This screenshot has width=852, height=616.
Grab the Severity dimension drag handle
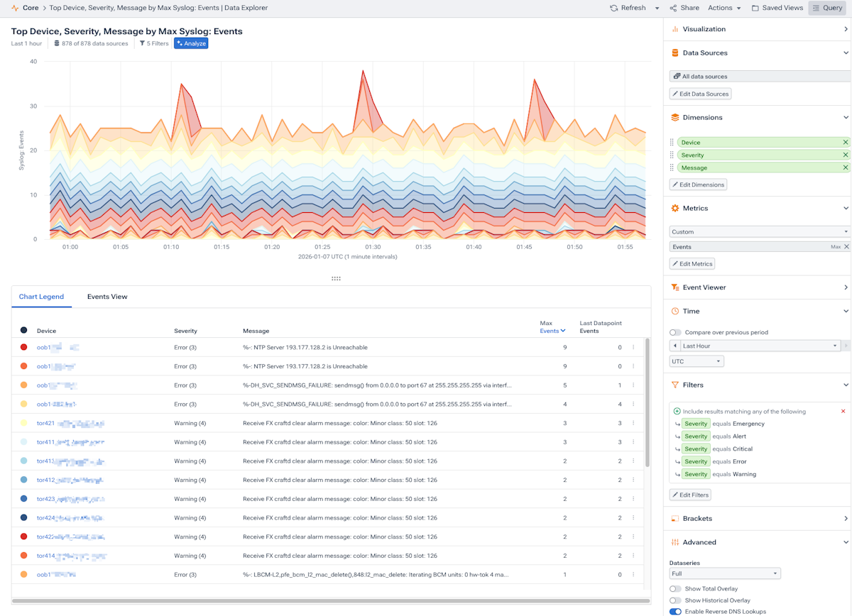[672, 155]
